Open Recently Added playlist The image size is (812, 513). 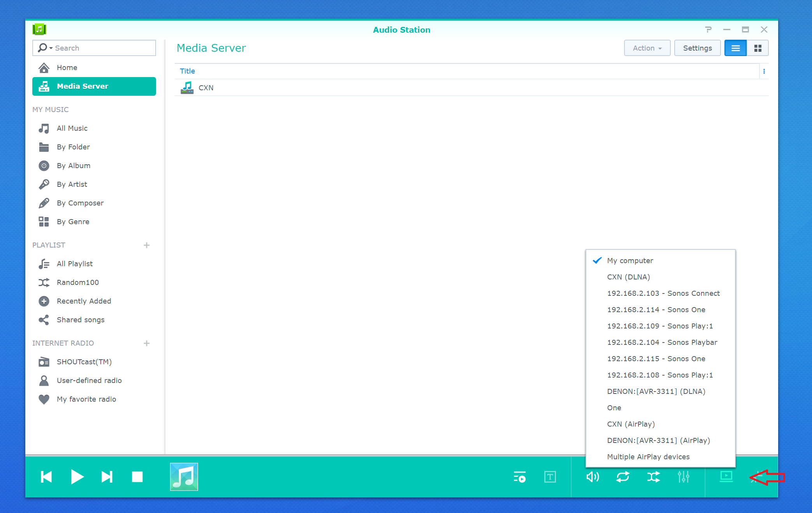coord(94,301)
